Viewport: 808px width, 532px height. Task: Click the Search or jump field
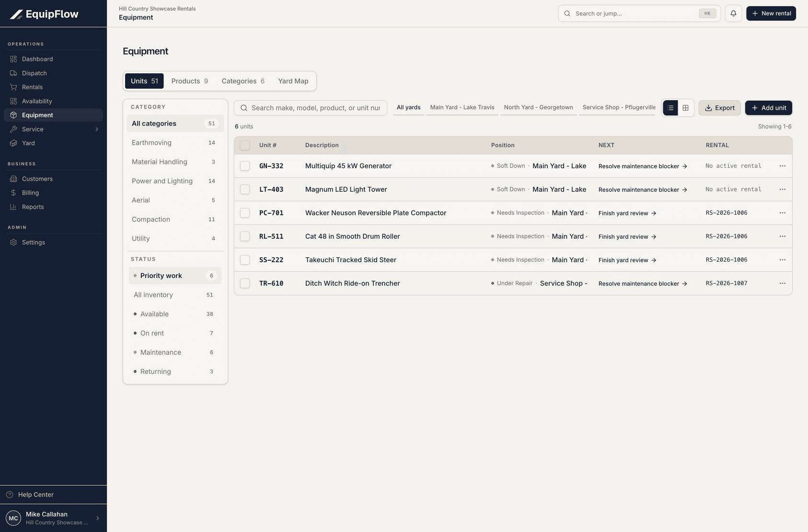coord(639,13)
